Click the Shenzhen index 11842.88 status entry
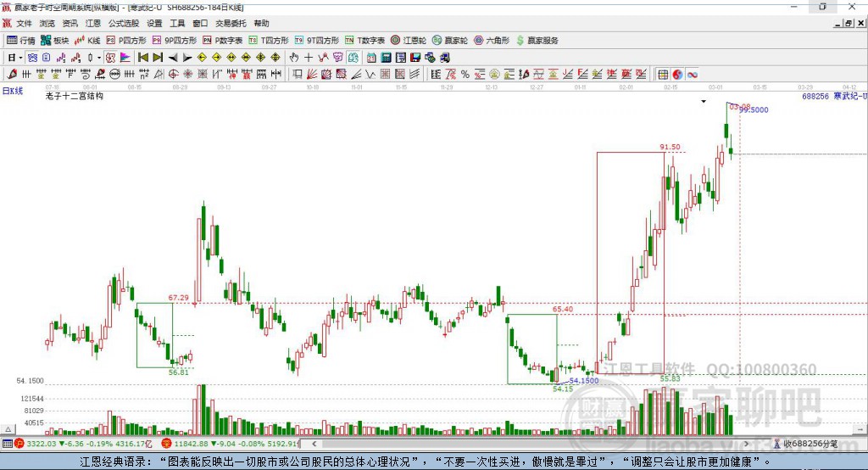This screenshot has width=868, height=470. click(231, 444)
